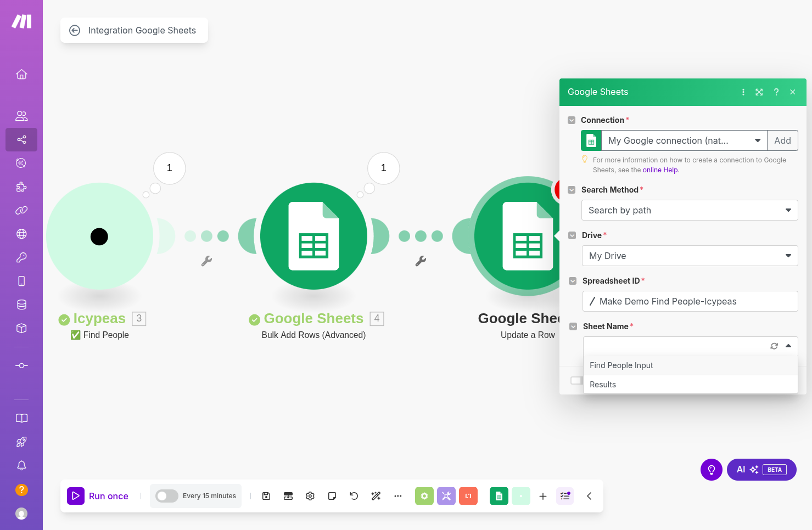
Task: Open scenario settings gear in toolbar
Action: [310, 496]
